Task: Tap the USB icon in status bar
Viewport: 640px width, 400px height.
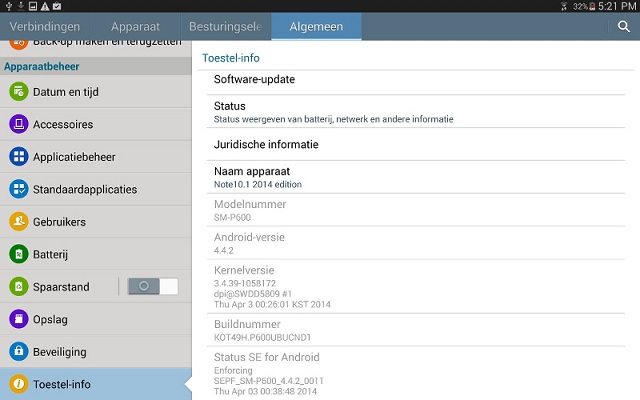Action: click(9, 6)
